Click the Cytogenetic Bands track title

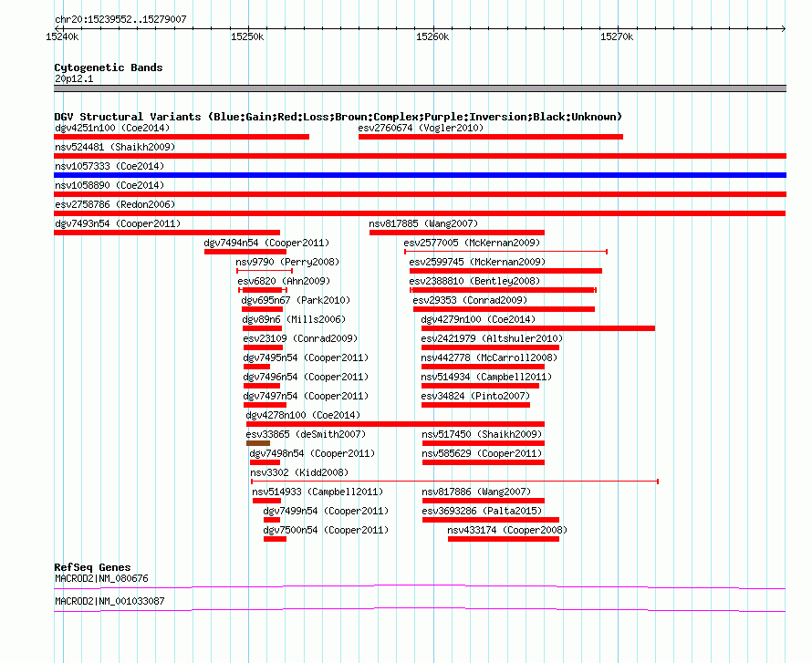109,67
